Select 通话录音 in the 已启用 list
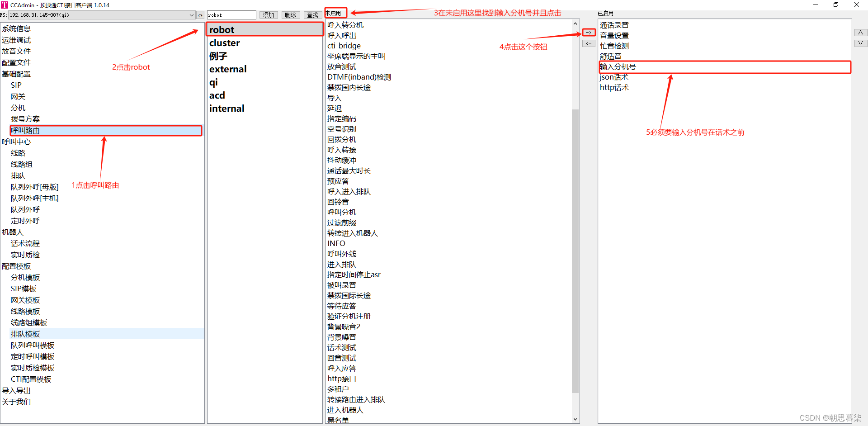Screen dimensions: 868x426 [x=614, y=25]
